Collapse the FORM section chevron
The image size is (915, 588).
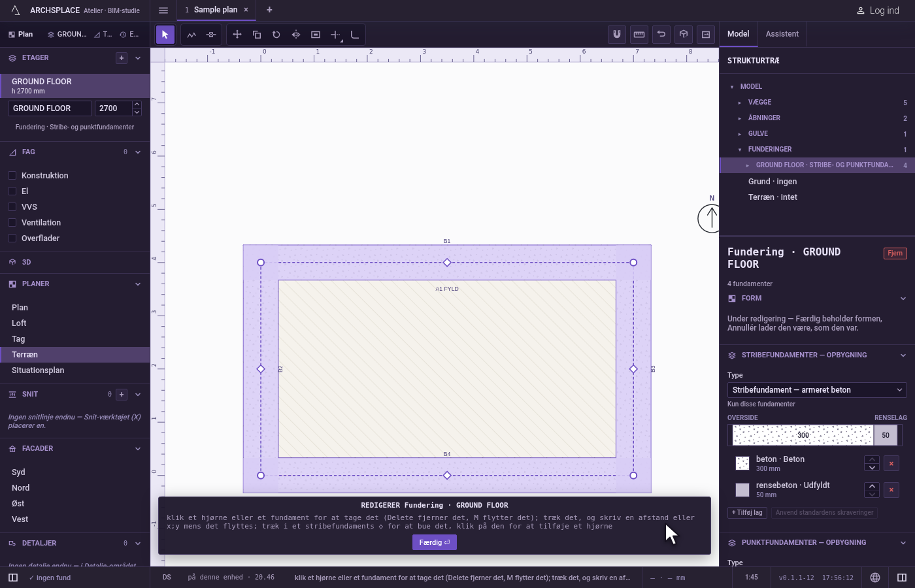903,299
